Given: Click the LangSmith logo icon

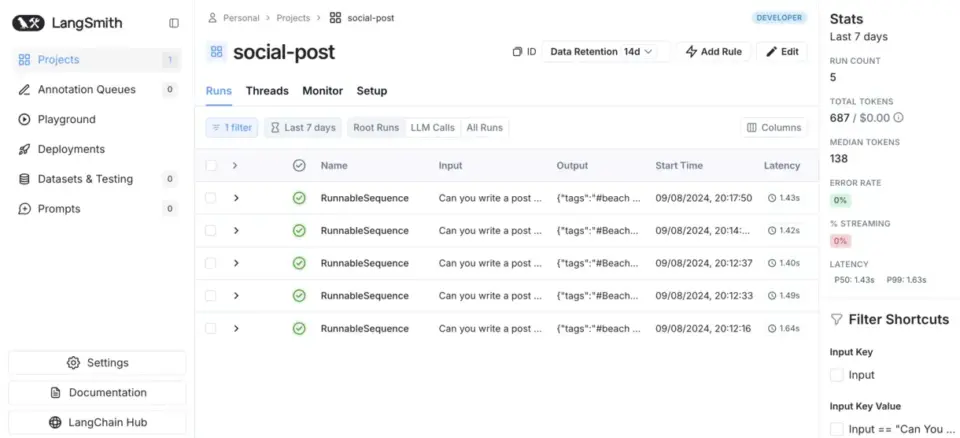Looking at the screenshot, I should click(x=28, y=23).
